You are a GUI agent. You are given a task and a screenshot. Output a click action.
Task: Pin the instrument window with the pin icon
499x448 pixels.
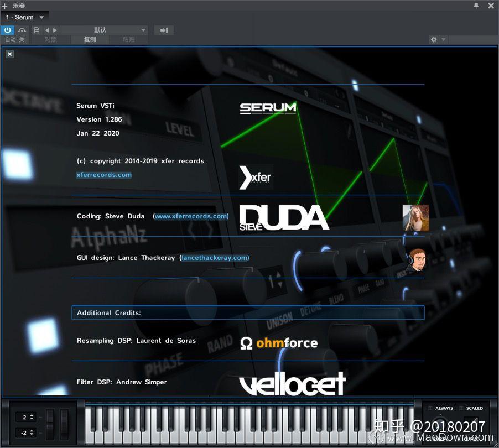476,6
